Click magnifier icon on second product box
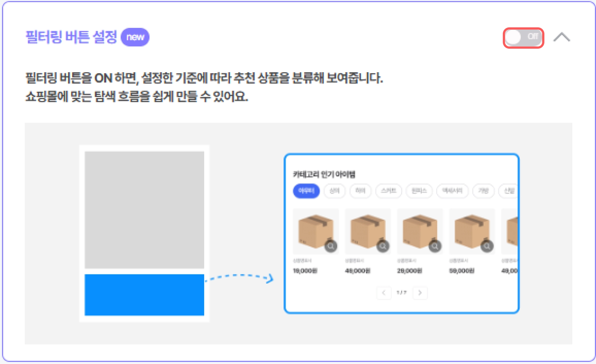 click(x=383, y=246)
